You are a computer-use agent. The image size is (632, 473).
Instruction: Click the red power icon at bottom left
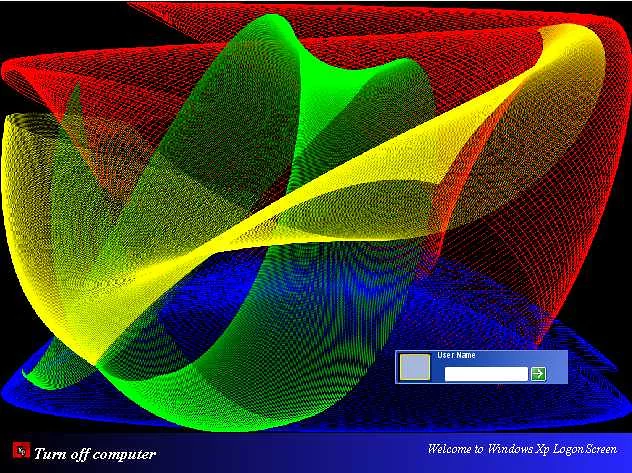click(20, 452)
